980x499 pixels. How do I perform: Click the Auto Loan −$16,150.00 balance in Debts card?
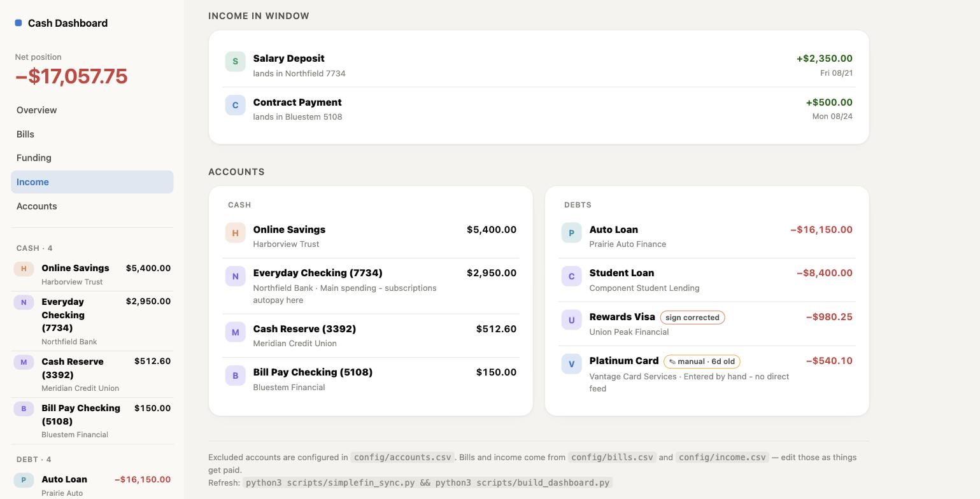[821, 230]
